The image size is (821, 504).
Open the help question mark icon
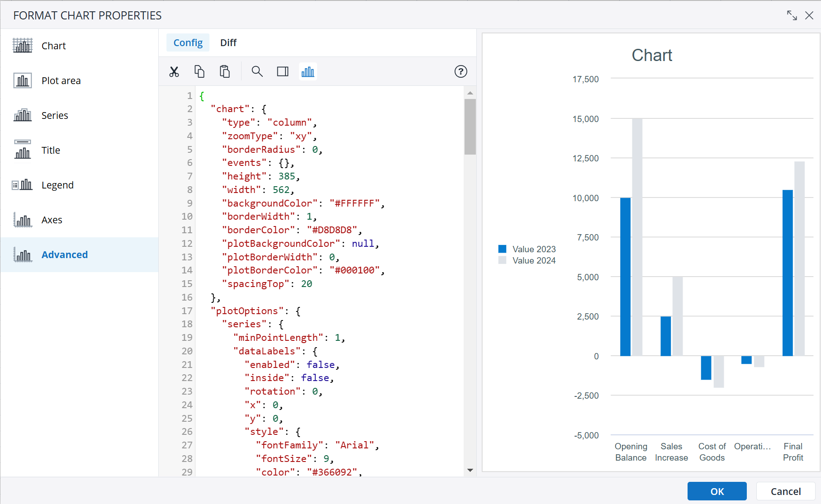point(460,71)
